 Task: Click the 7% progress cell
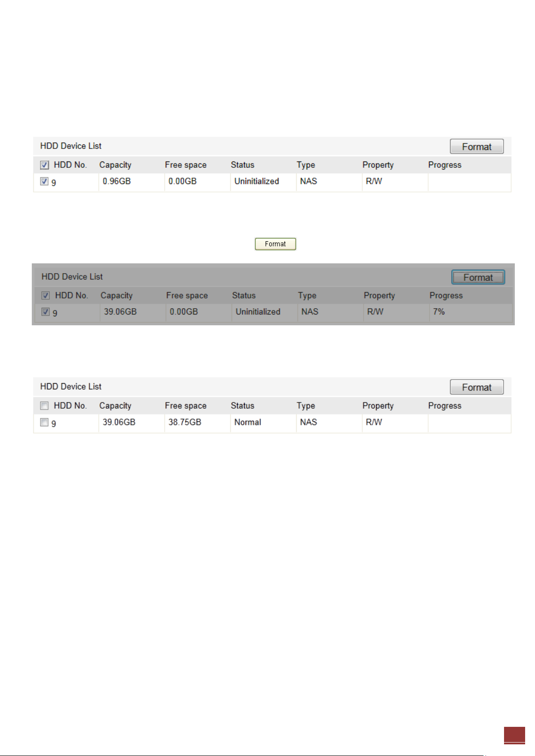(470, 312)
